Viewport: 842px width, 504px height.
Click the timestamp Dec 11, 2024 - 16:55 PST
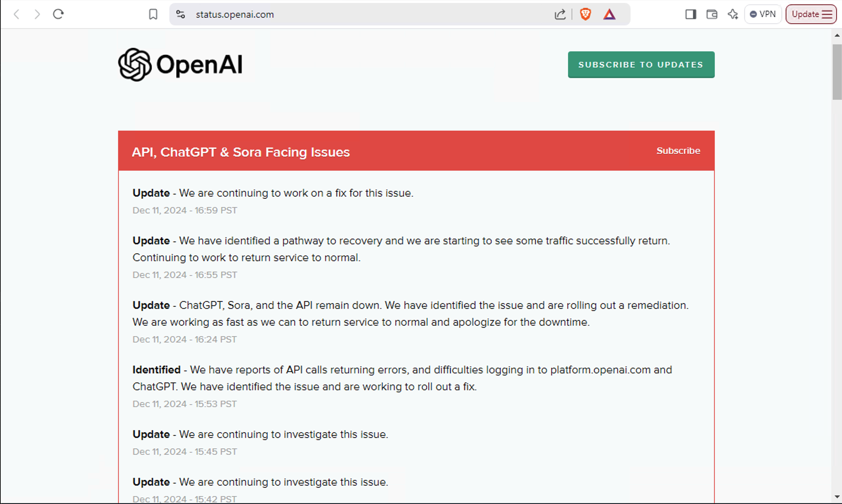pyautogui.click(x=185, y=275)
